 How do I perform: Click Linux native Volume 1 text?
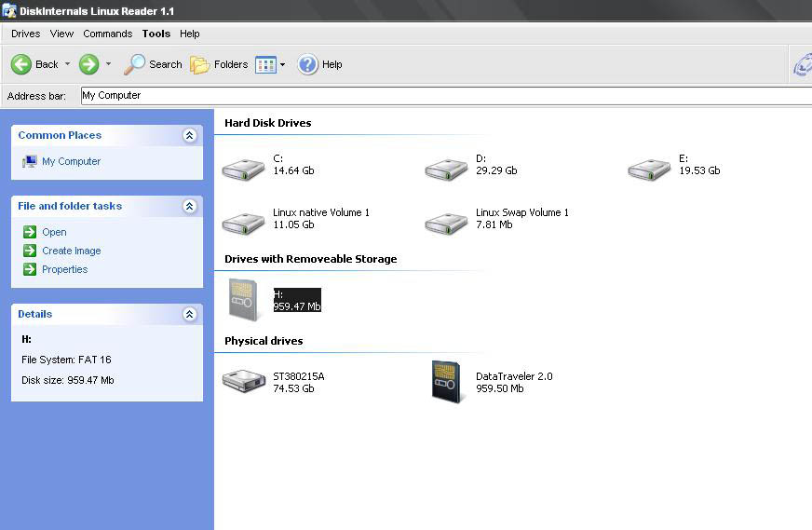click(x=321, y=212)
